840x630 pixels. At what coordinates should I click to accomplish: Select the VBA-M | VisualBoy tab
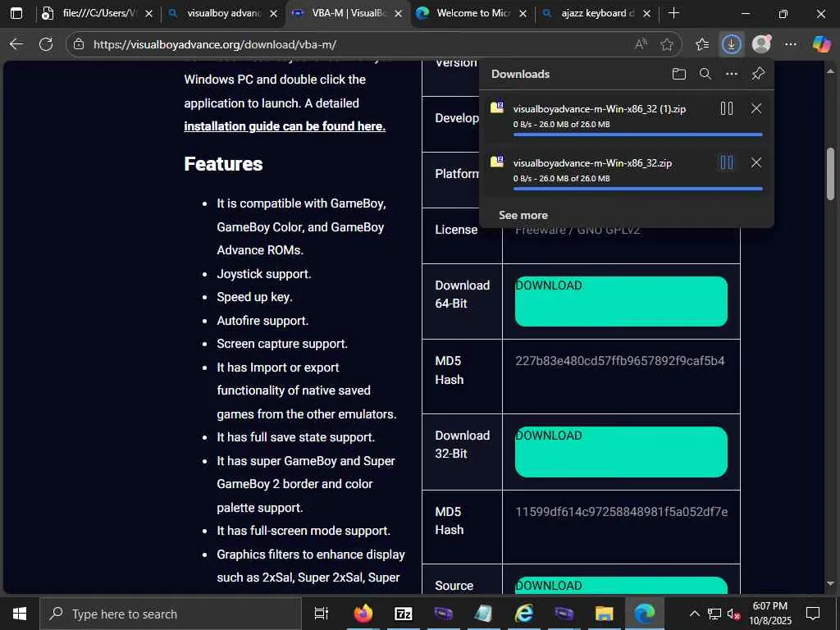(x=349, y=13)
